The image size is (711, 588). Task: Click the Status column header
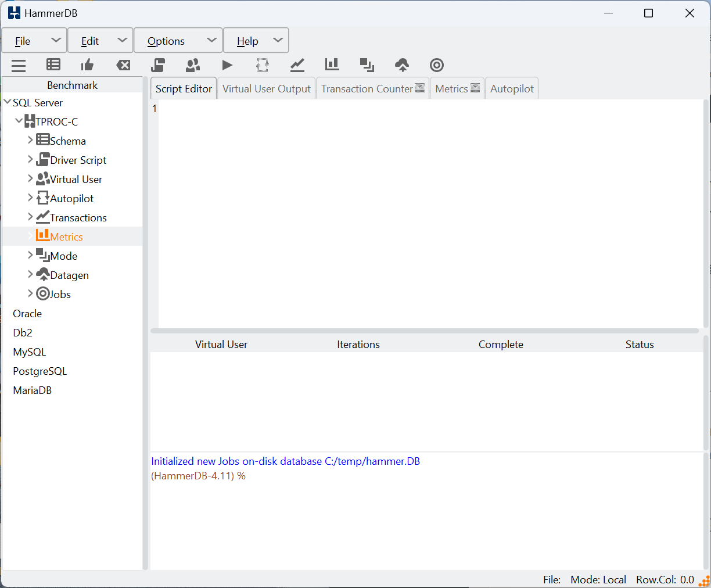click(640, 344)
